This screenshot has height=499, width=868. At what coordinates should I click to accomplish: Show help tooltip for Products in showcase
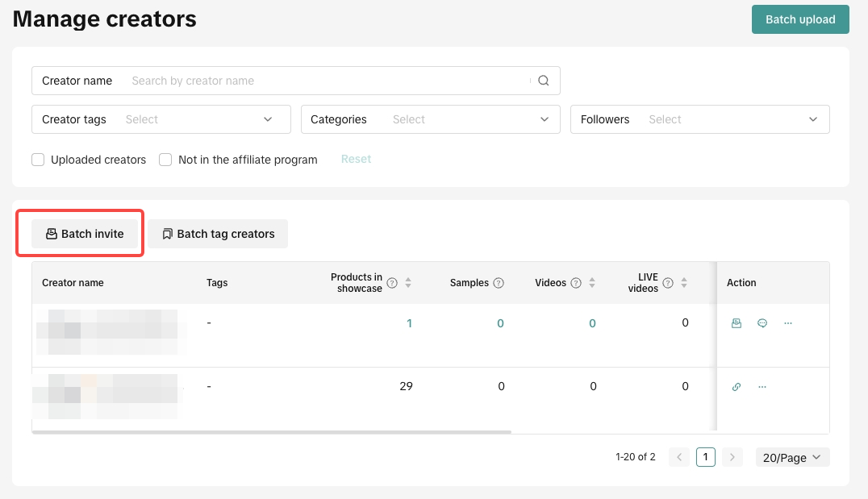[392, 283]
